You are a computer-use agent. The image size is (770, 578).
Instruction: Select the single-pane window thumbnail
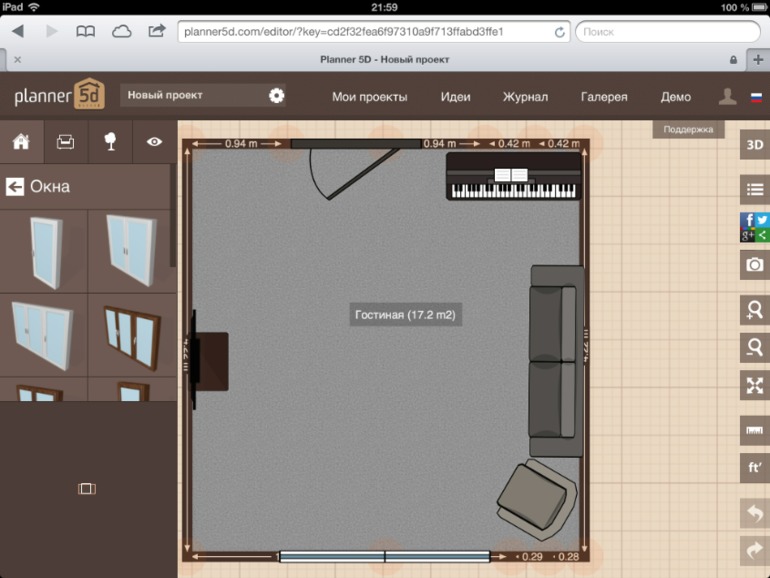(44, 250)
